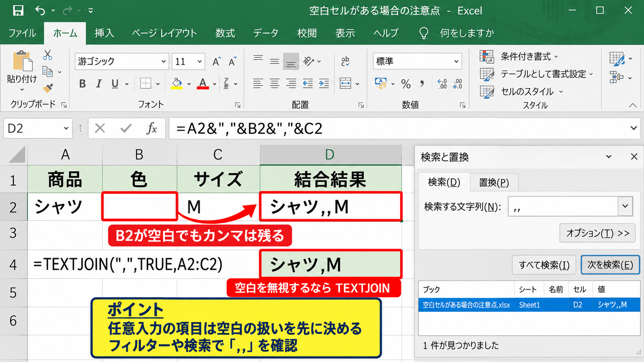Screen dimensions: 644x362
Task: Enable wrap text
Action: 345,61
